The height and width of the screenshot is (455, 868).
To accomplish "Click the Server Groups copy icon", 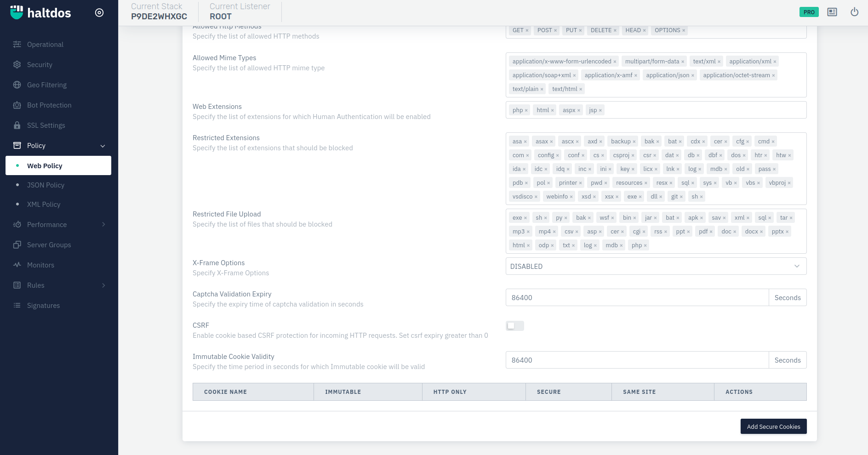I will (x=17, y=245).
